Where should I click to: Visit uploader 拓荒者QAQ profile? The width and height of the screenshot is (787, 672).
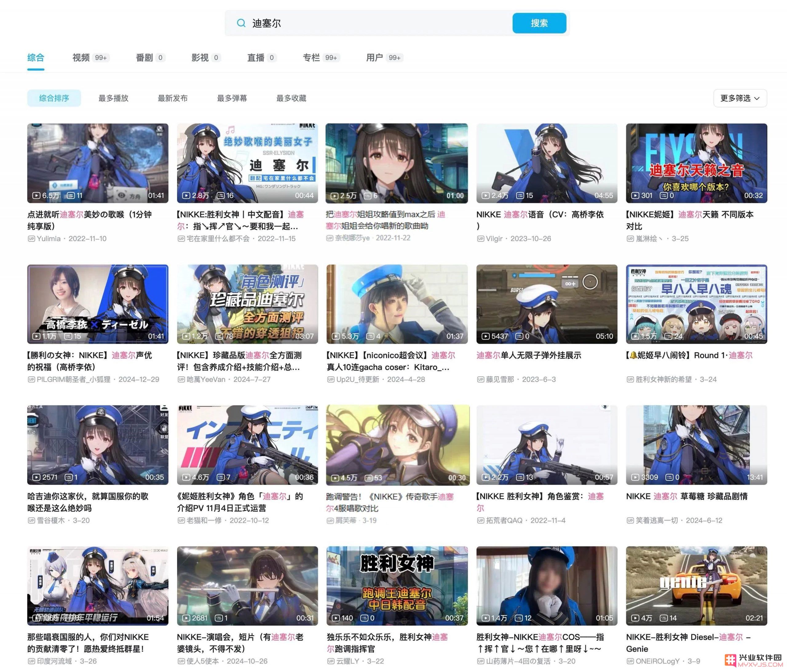pyautogui.click(x=504, y=520)
